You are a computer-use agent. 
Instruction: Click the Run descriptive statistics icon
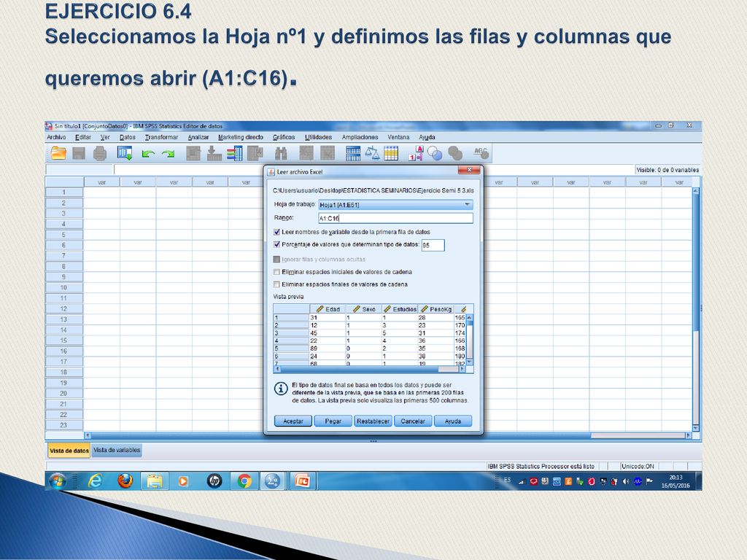(x=255, y=153)
